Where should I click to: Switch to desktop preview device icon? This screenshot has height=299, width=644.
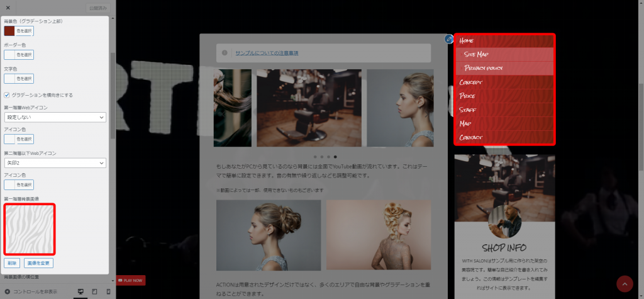[80, 292]
